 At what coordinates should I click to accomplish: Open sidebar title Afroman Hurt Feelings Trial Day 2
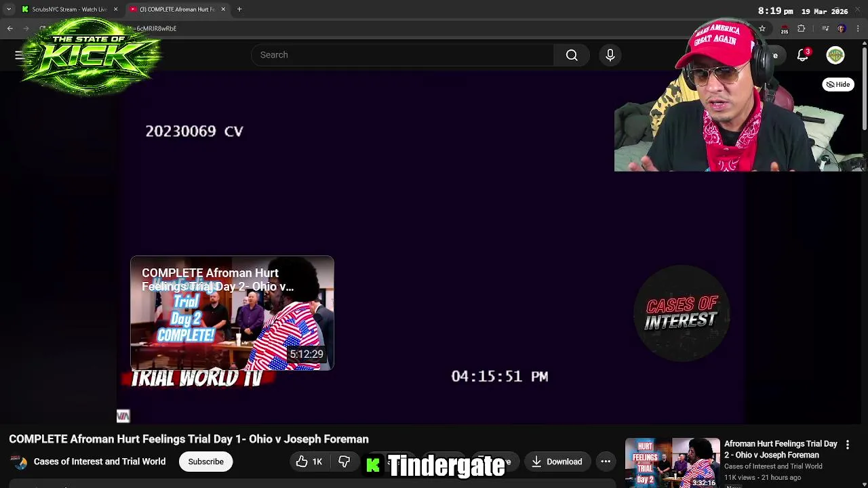click(781, 449)
